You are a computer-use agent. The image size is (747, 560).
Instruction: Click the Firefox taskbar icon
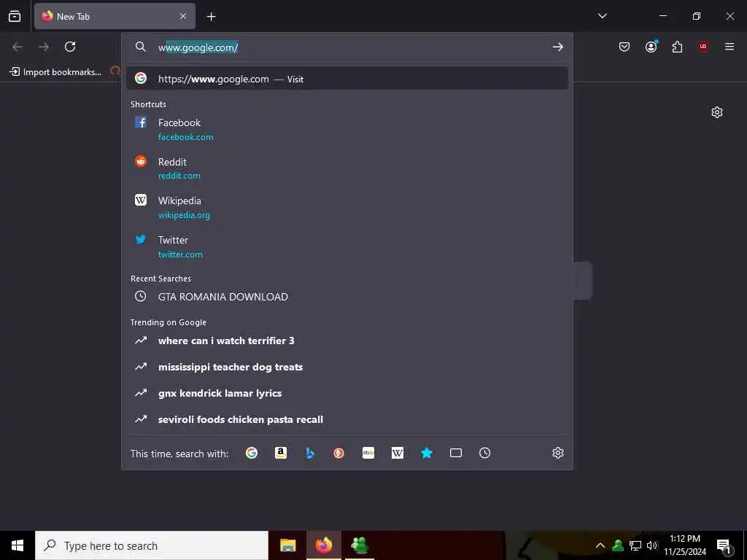324,545
